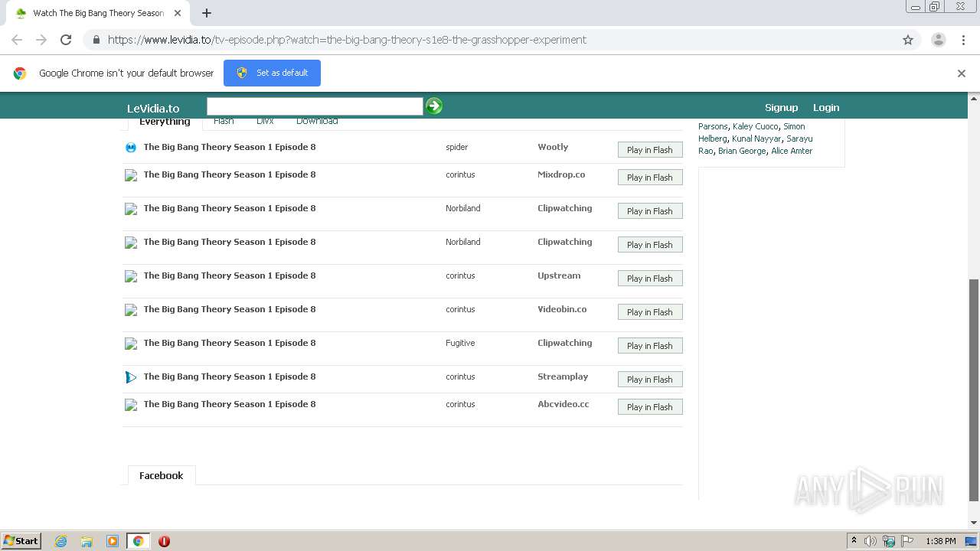The height and width of the screenshot is (551, 980).
Task: Play the Abcvideo.cc link in Flash
Action: click(x=650, y=407)
